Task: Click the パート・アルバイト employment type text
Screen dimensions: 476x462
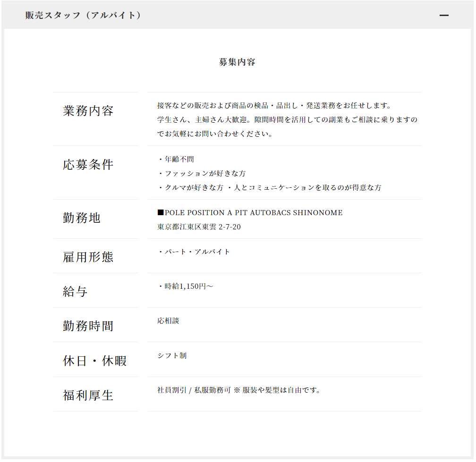Action: coord(194,252)
